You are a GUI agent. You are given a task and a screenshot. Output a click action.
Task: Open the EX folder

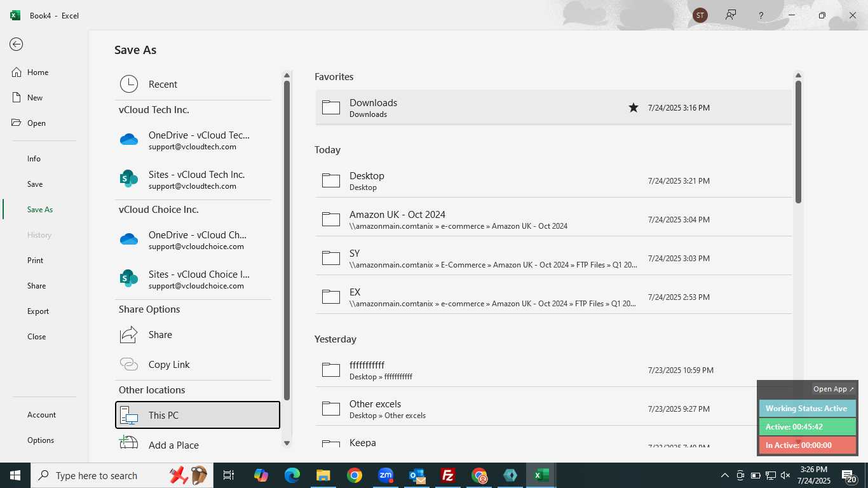tap(553, 297)
